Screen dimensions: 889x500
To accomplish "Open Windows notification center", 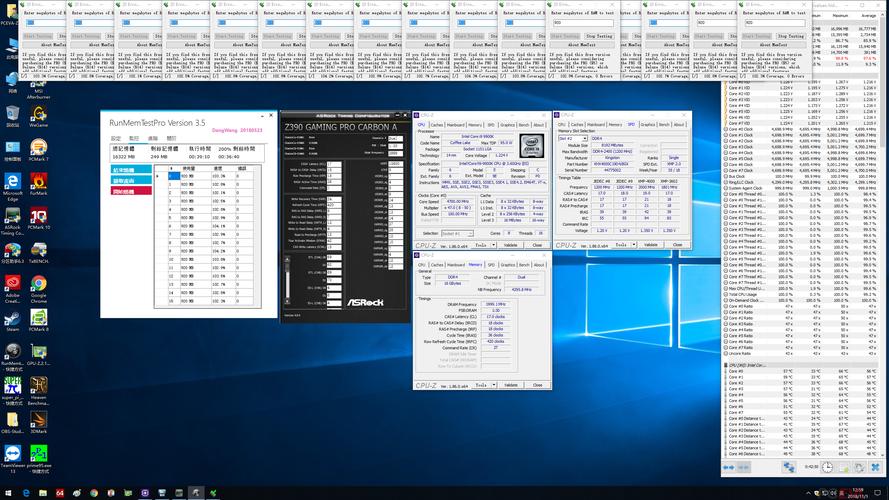I will (877, 493).
